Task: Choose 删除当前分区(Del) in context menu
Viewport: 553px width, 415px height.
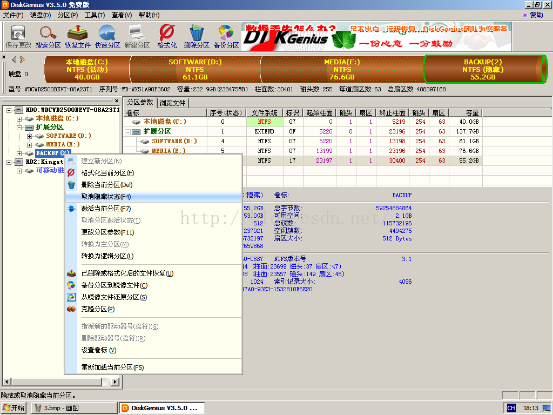Action: pos(154,185)
